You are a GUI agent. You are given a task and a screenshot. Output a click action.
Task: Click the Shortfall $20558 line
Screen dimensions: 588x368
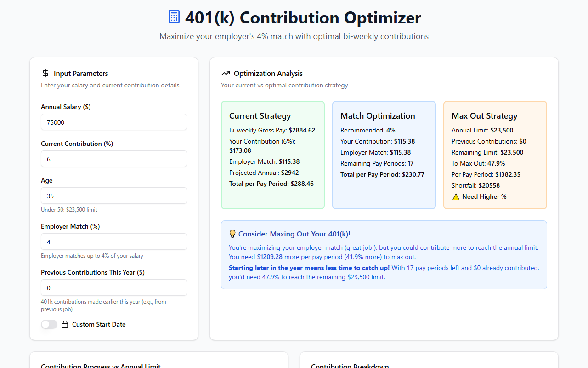click(x=475, y=185)
